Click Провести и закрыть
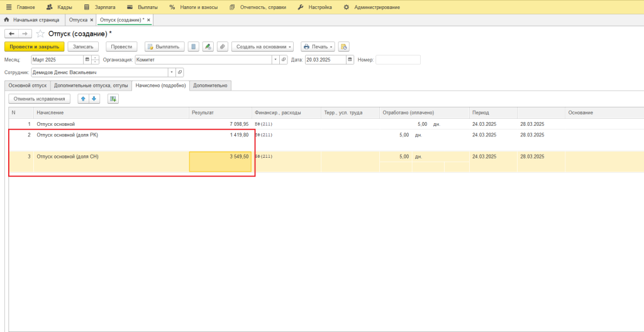The image size is (644, 332). click(x=35, y=47)
